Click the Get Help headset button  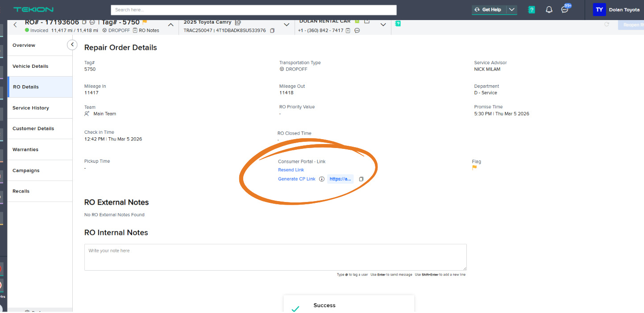tap(489, 9)
